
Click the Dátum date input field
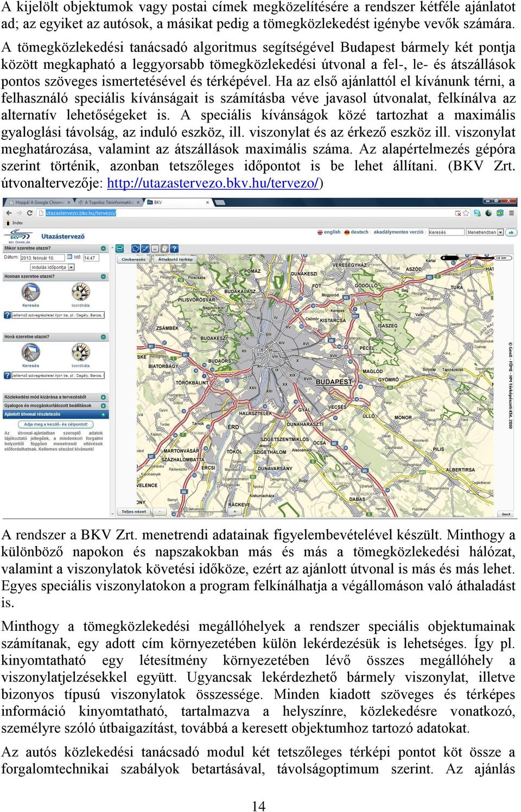42,258
